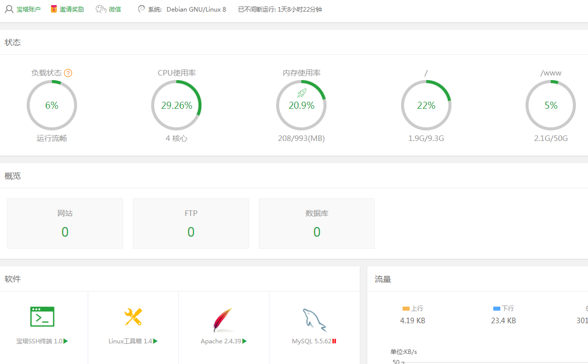Screen dimensions: 588x364
Task: Click the green running arrow beside 宝塔SSH终端
Action: coord(66,341)
